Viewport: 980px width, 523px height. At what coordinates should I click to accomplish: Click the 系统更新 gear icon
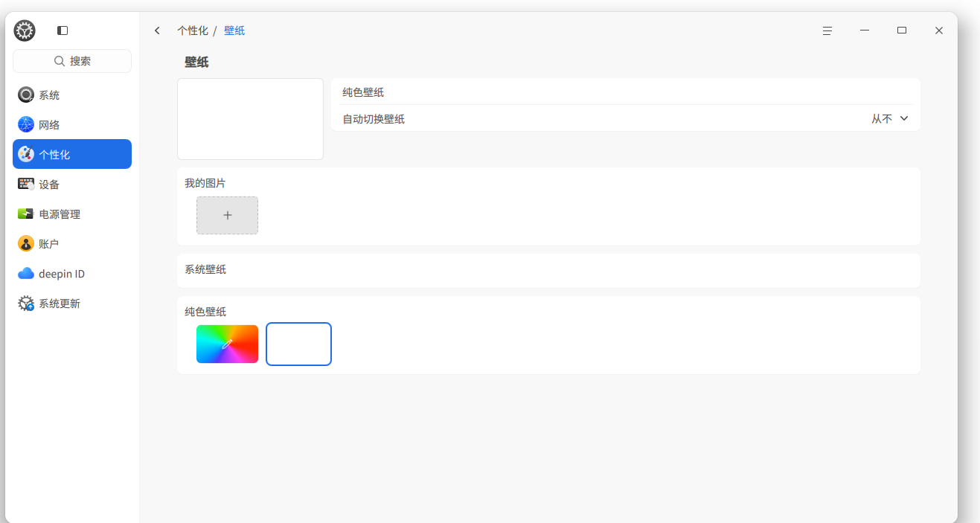[x=26, y=303]
